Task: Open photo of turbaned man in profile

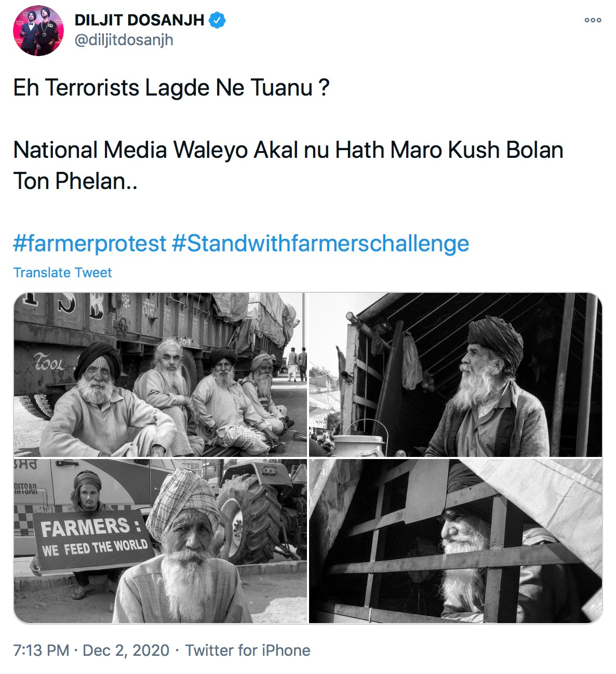Action: [456, 375]
